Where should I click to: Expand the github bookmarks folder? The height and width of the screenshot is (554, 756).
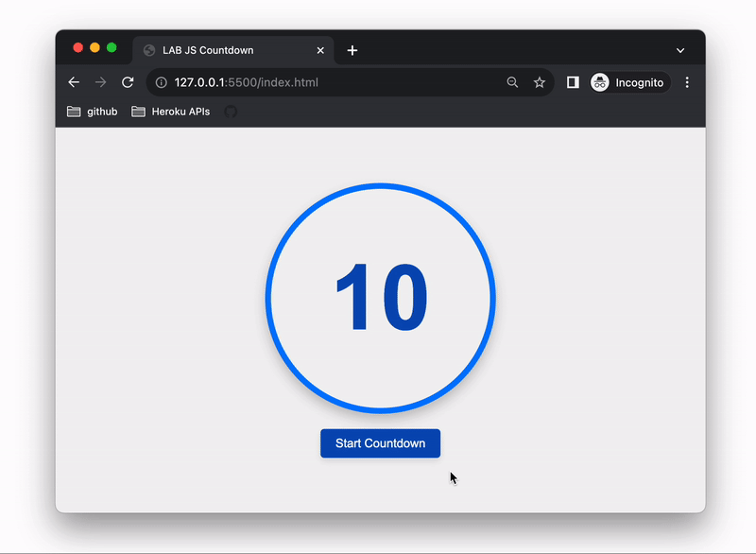(x=93, y=112)
